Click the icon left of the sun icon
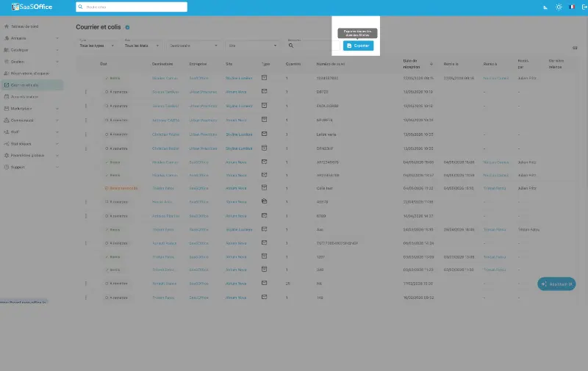The width and height of the screenshot is (588, 371). coord(545,7)
